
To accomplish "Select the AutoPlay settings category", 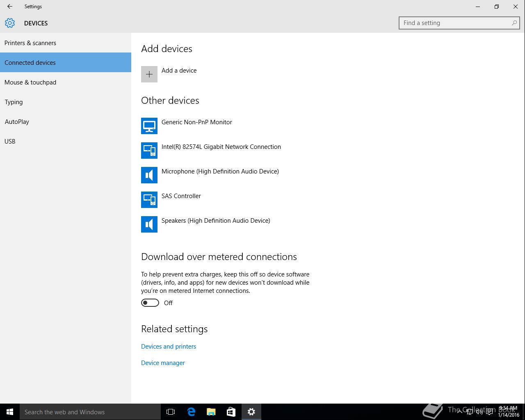I will point(17,122).
